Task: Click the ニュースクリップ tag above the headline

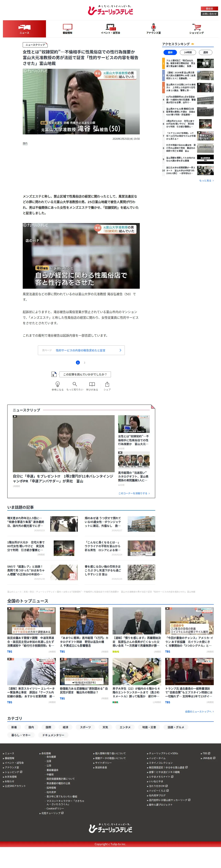Action: [x=35, y=45]
